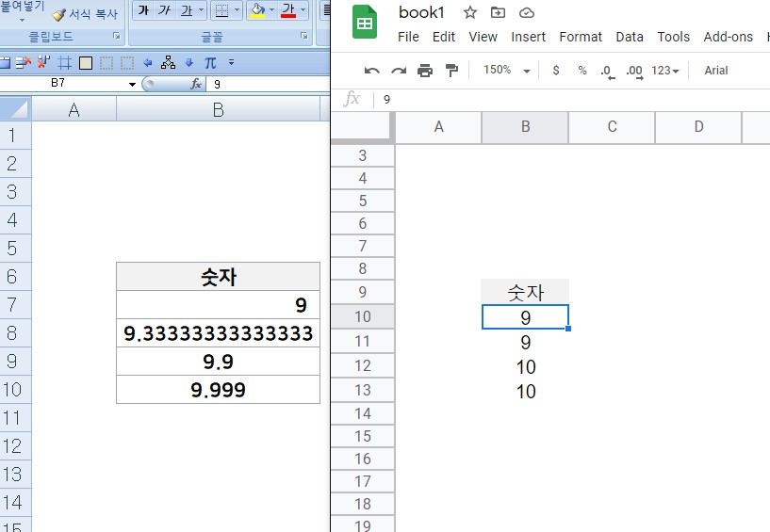Screen dimensions: 770x532
Task: Click Undo arrow in Sheets toolbar
Action: pyautogui.click(x=371, y=71)
